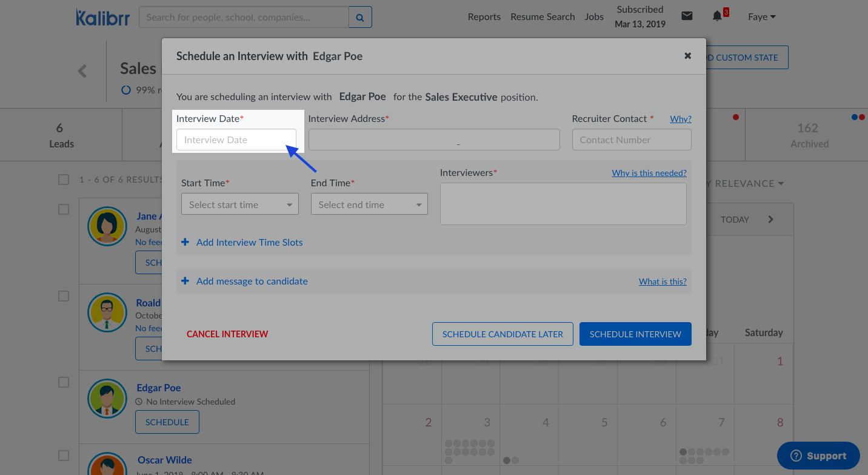Advance calendar with the right chevron
Screen dimensions: 868x475
point(770,220)
